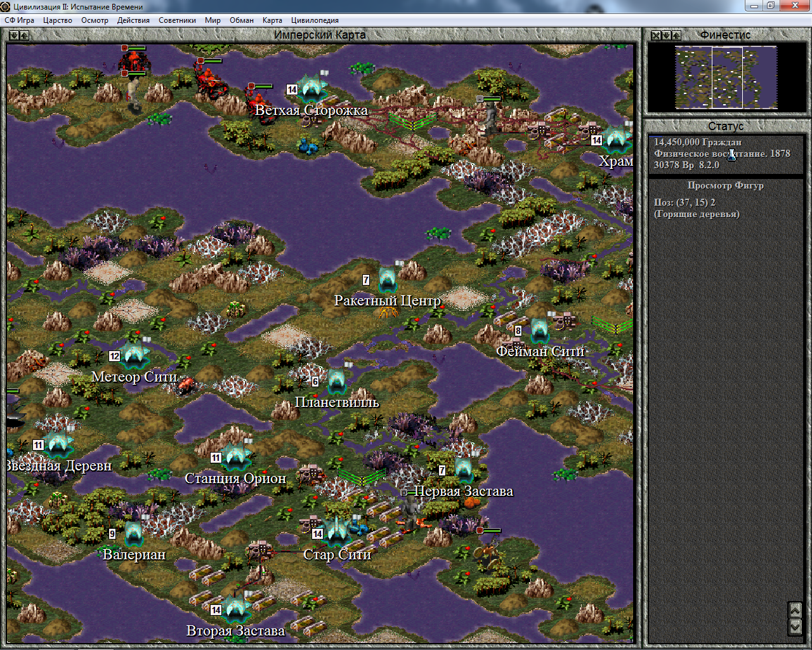The width and height of the screenshot is (812, 650).
Task: Open the Действия menu
Action: point(133,20)
